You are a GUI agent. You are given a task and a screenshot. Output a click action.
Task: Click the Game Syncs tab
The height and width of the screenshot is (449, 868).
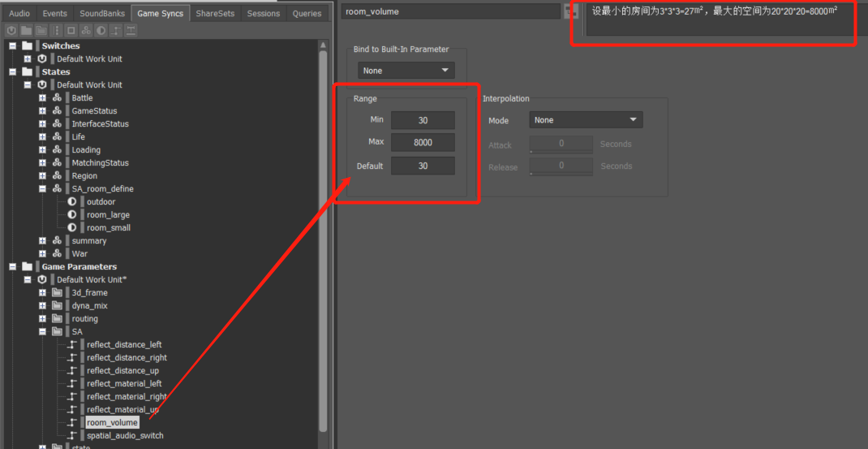click(160, 13)
